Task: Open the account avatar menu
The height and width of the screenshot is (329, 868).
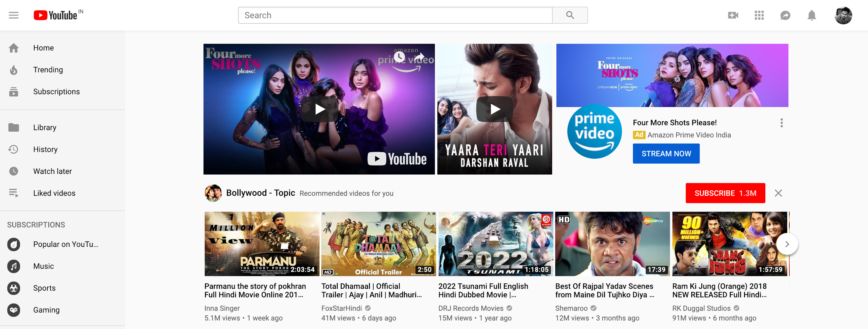Action: coord(843,15)
